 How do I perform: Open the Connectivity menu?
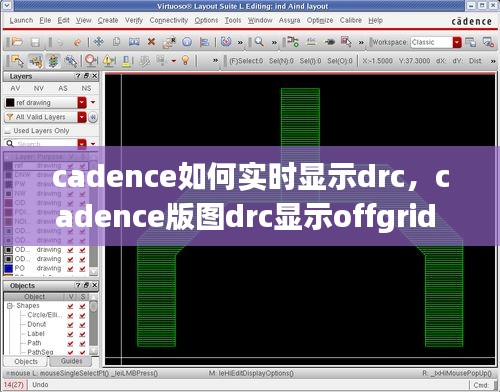tap(169, 21)
